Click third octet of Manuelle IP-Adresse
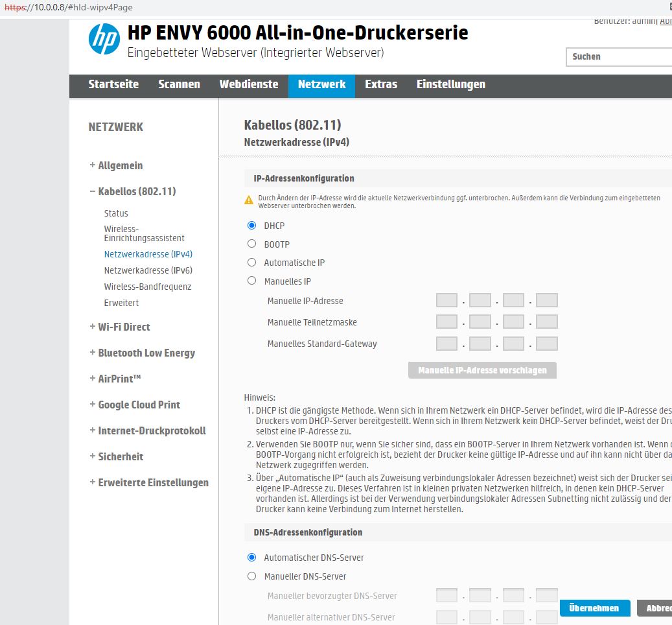672x625 pixels. [513, 300]
